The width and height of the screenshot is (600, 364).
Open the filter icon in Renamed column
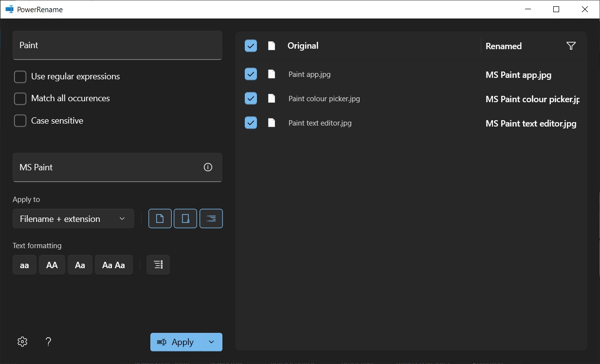(x=571, y=46)
